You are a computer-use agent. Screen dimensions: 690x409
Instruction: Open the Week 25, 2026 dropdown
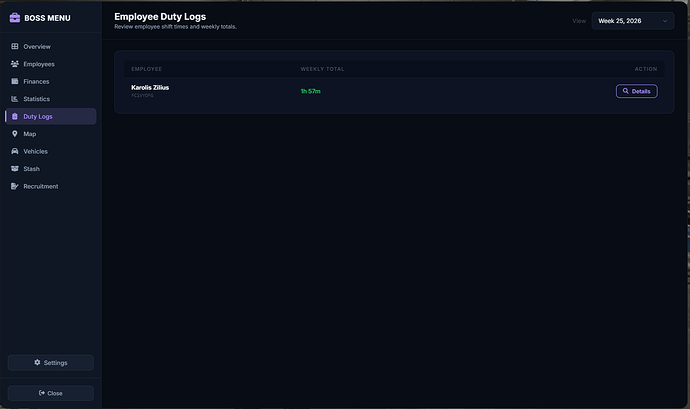coord(633,21)
